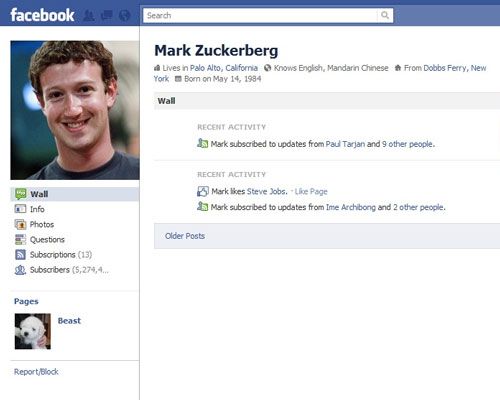The height and width of the screenshot is (400, 500).
Task: Click the Photos sidebar icon
Action: click(x=20, y=224)
